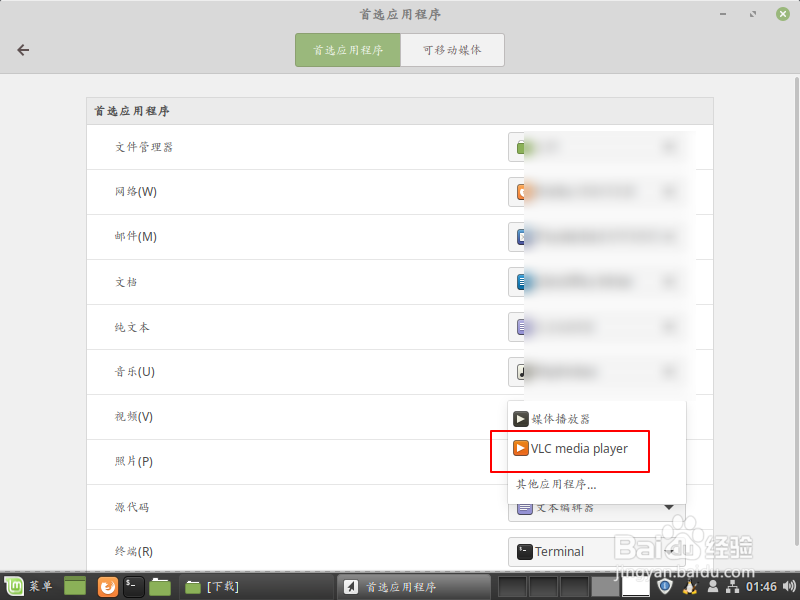This screenshot has height=600, width=800.
Task: Open the 网络(W) browser dropdown
Action: (x=596, y=192)
